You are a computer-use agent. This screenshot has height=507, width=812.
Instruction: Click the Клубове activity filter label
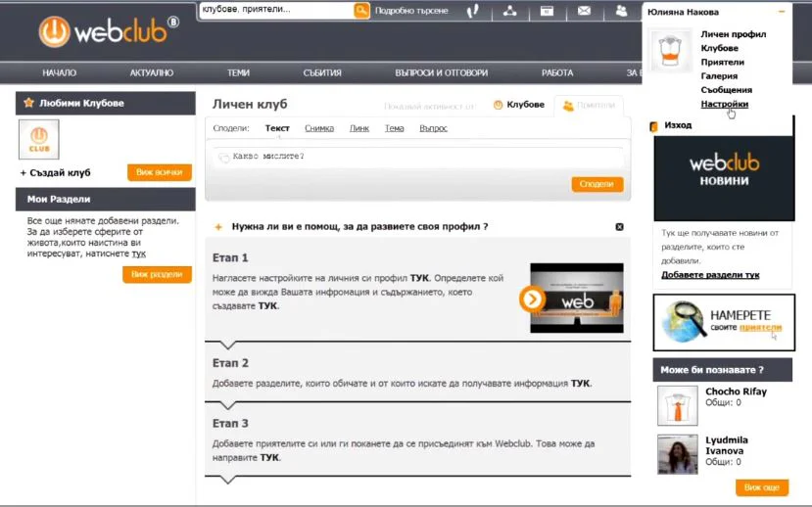(525, 105)
